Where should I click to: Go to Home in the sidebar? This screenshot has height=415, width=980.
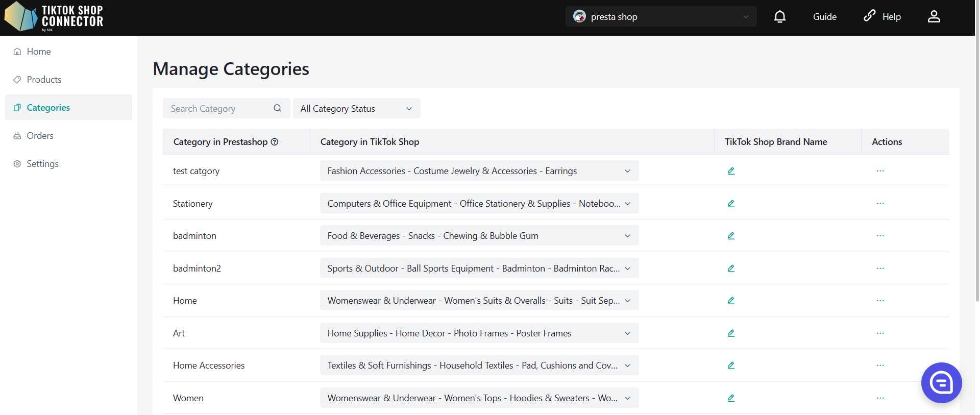68,52
